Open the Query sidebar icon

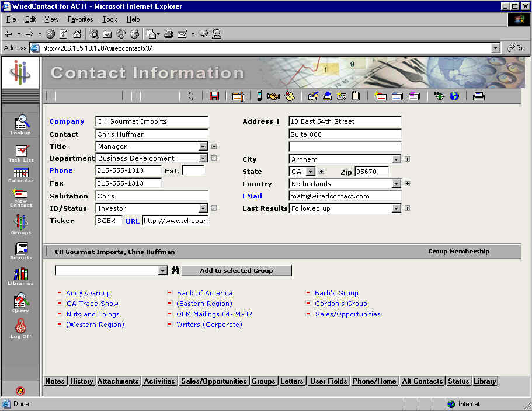tap(20, 303)
